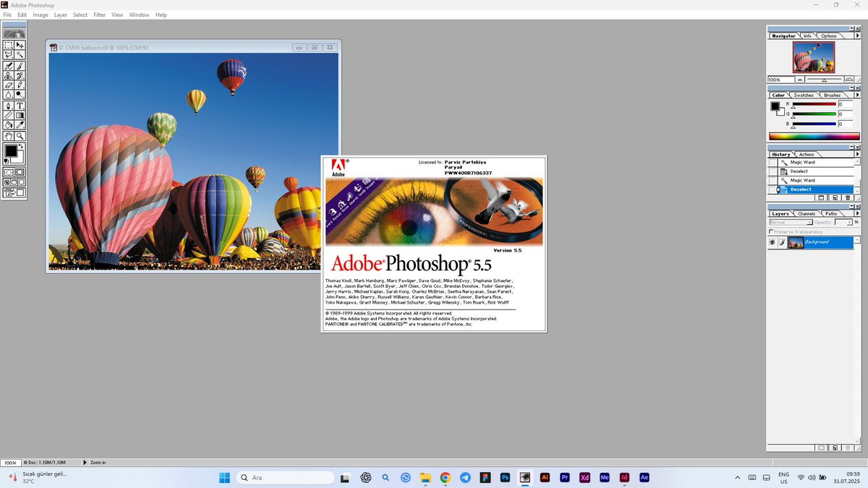868x488 pixels.
Task: Select the Magic Wand tool
Action: pos(20,54)
